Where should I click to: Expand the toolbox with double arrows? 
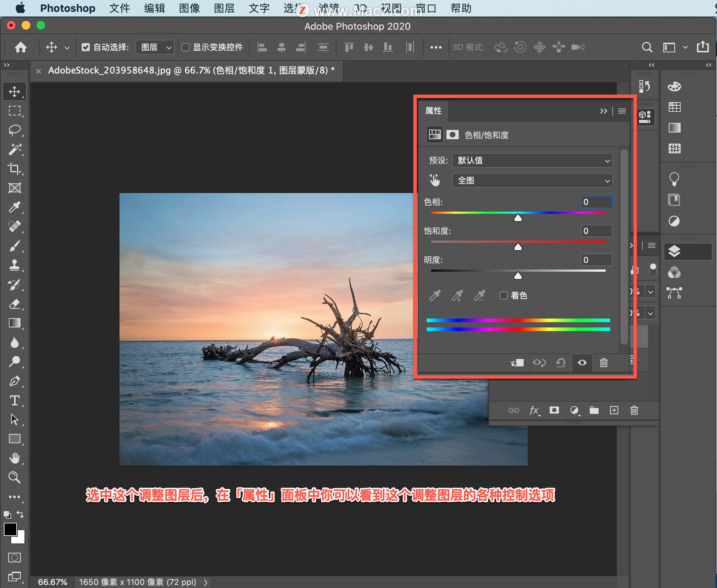(7, 65)
